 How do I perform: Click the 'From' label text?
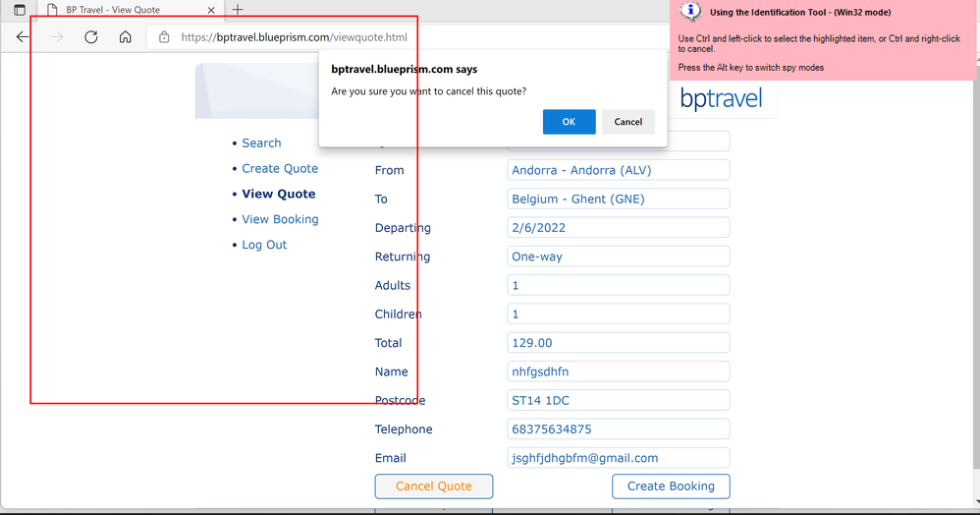[x=390, y=170]
